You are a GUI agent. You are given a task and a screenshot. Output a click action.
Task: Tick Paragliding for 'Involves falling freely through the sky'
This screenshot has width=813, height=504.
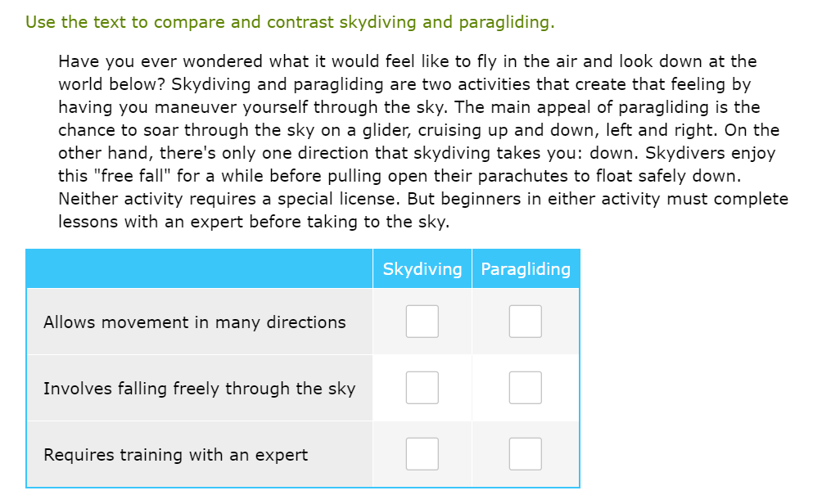pos(525,388)
